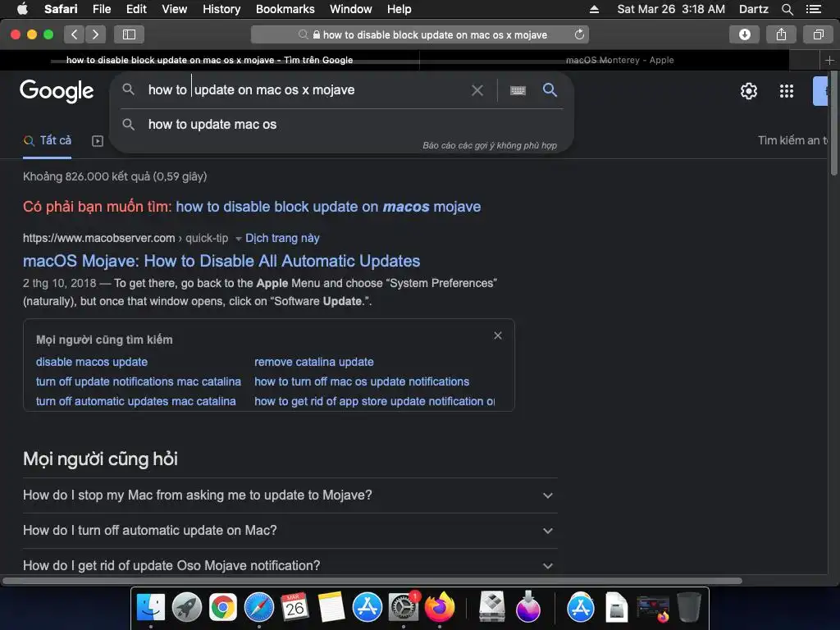This screenshot has width=840, height=630.
Task: Open a new tab with the plus button
Action: click(829, 61)
